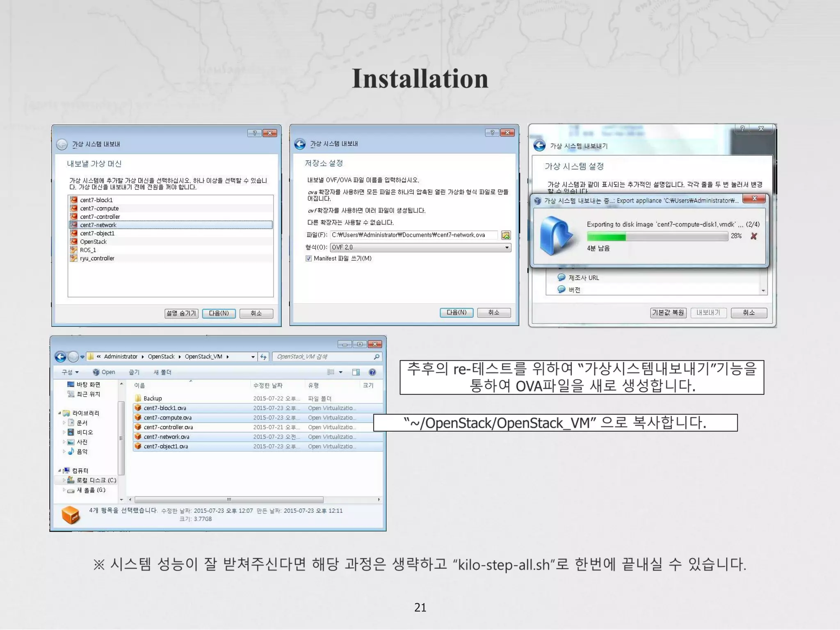This screenshot has width=840, height=630.
Task: Click 굽기 in explorer toolbar
Action: click(x=134, y=372)
